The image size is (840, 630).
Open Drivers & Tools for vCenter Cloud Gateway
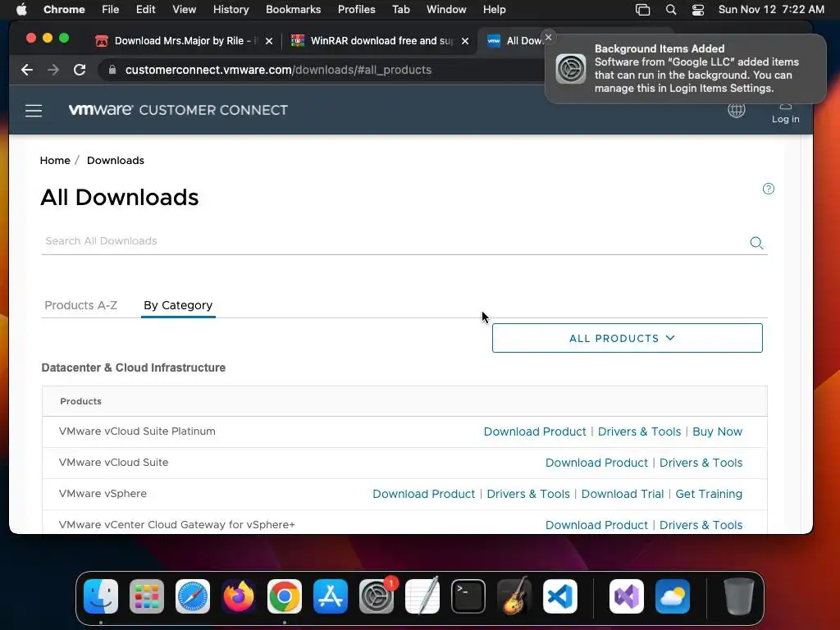tap(701, 525)
